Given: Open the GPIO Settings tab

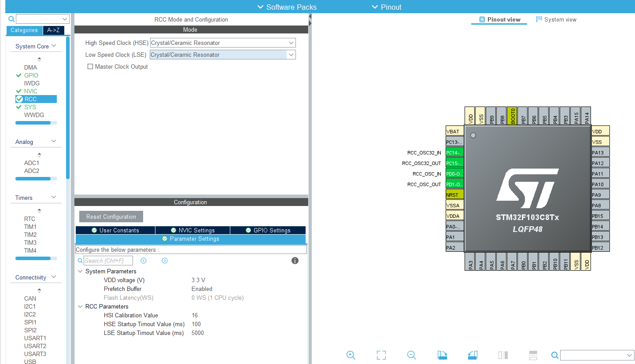Looking at the screenshot, I should coord(268,230).
